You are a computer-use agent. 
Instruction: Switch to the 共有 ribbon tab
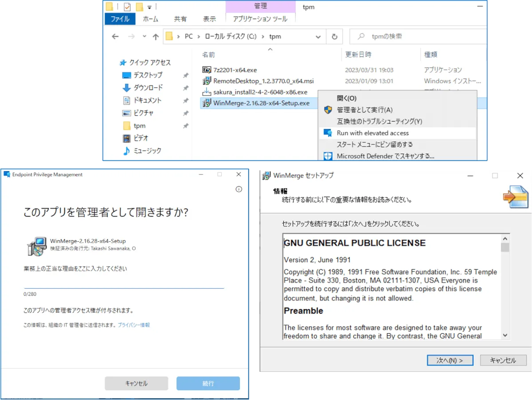pyautogui.click(x=180, y=19)
